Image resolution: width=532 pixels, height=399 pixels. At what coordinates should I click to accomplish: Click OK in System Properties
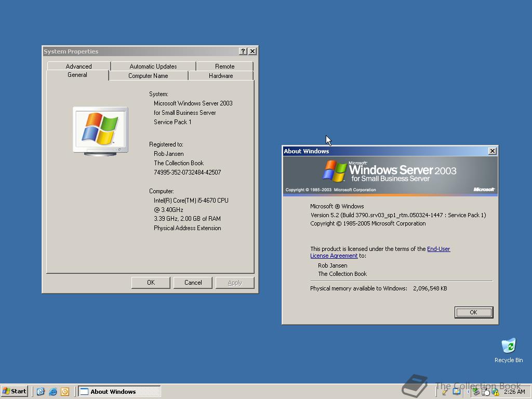151,283
